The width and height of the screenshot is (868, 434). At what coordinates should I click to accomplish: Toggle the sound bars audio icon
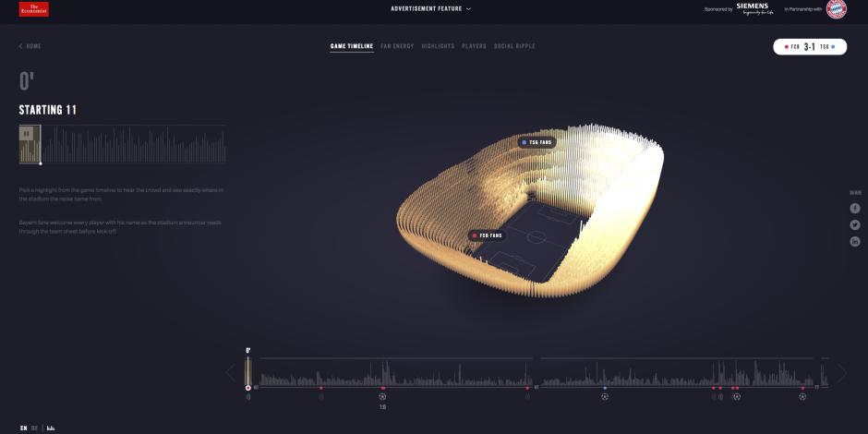point(50,428)
